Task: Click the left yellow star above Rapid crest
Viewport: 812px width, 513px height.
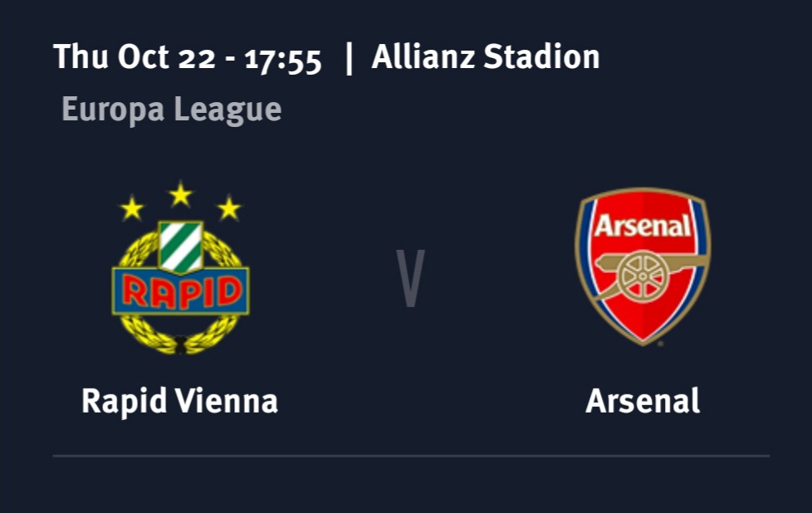Action: [131, 208]
